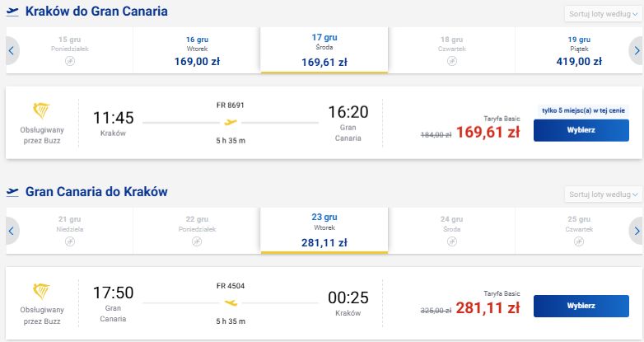Image resolution: width=644 pixels, height=342 pixels.
Task: Open sort dropdown for Kraków to Gran Canaria
Action: (x=604, y=14)
